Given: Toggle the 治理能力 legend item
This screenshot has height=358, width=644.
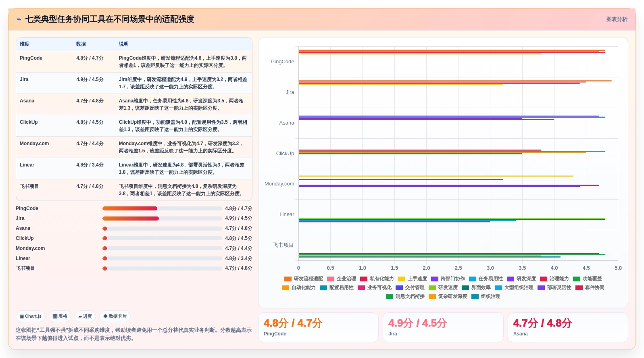Looking at the screenshot, I should tap(554, 279).
